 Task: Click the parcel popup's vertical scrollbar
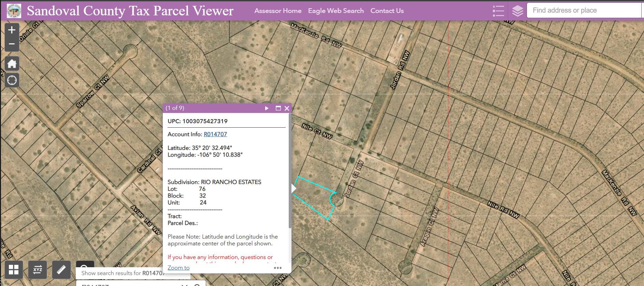pyautogui.click(x=290, y=171)
